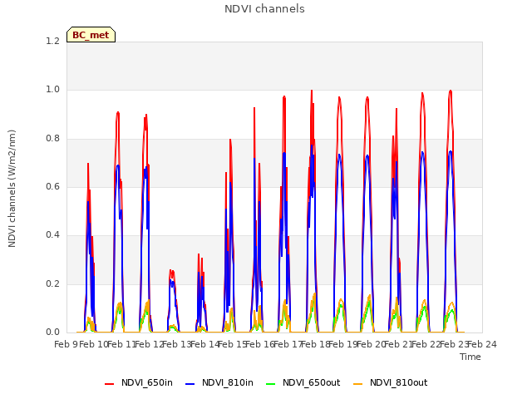Viewport: 532px width, 399px height.
Task: Click the red NDVI_650in legend swatch
Action: tap(109, 384)
